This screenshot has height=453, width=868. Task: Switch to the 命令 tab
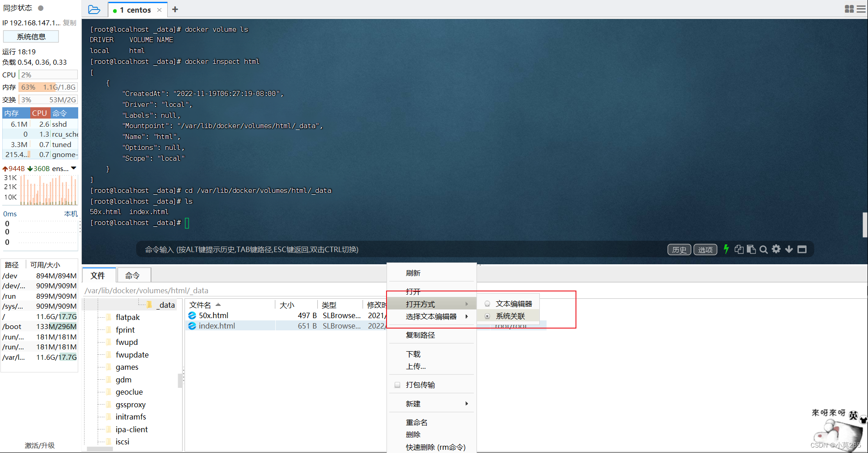[133, 275]
